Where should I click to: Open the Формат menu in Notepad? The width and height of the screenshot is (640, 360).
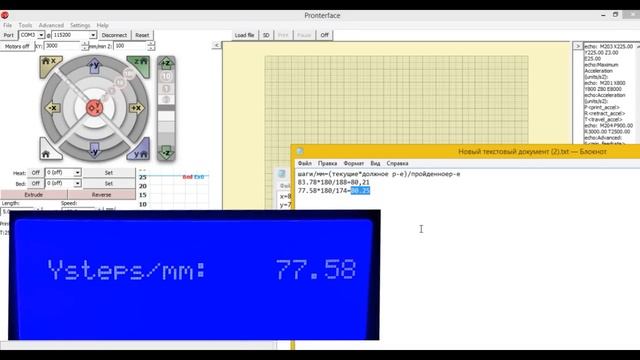point(353,163)
